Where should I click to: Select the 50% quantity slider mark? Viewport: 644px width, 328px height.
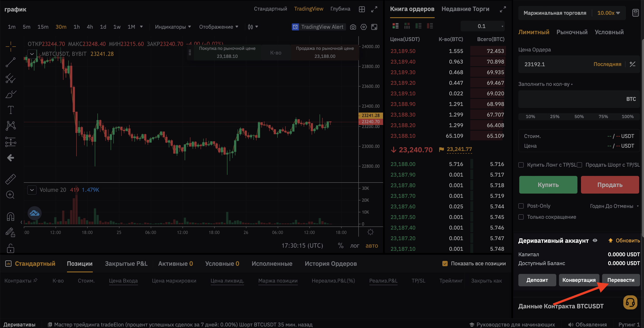579,116
